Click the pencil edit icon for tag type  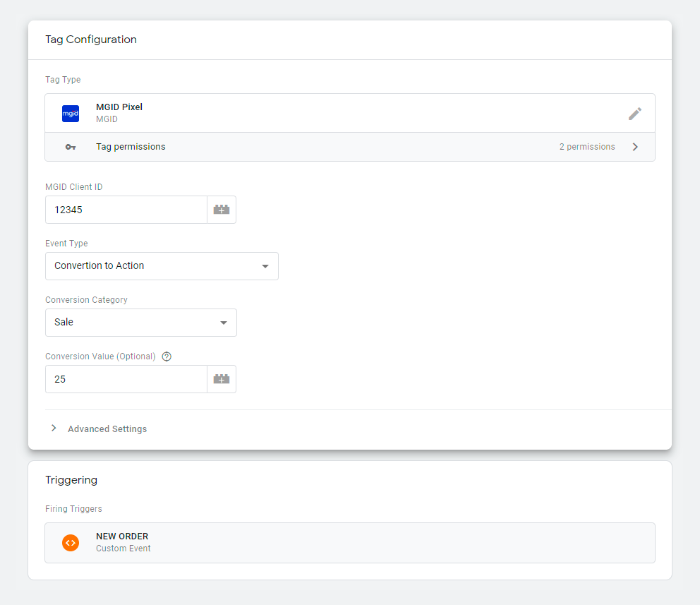635,114
